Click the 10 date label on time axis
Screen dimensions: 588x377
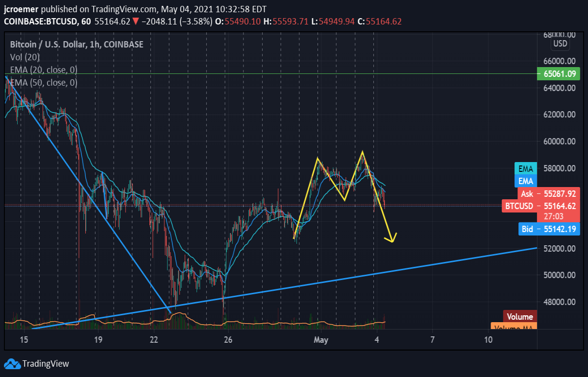(488, 340)
